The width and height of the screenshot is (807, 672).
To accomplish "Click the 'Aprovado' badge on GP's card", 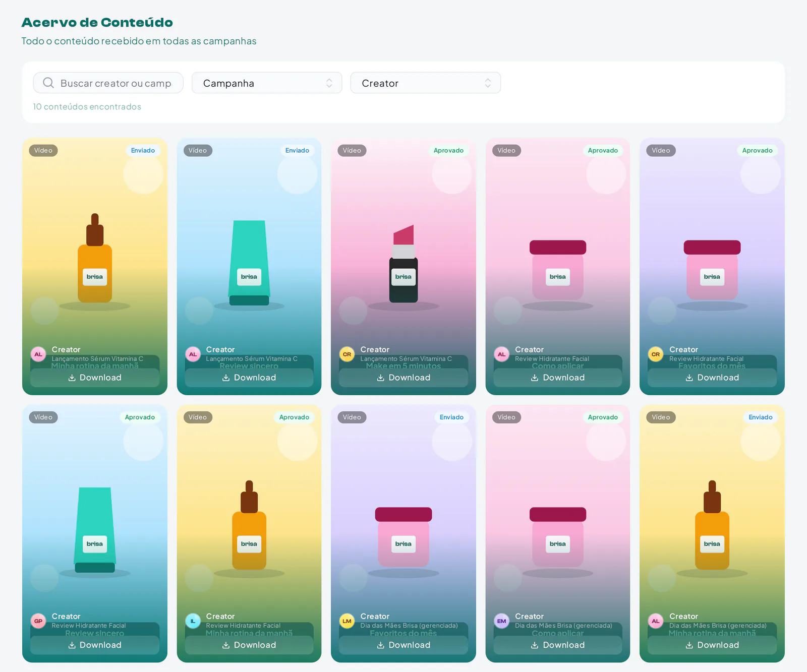I will click(140, 417).
